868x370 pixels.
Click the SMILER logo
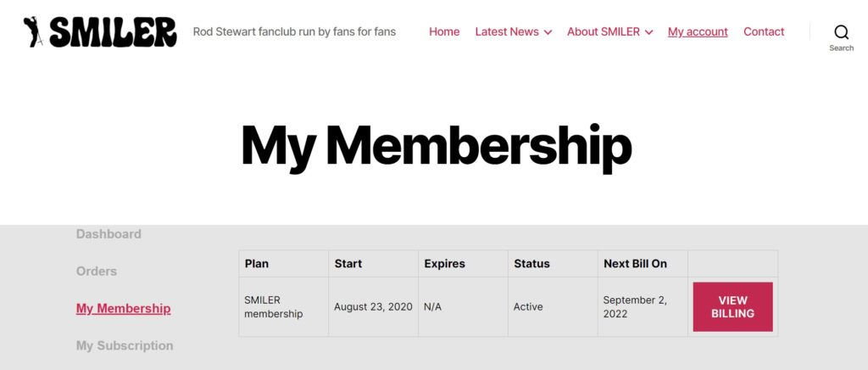click(x=100, y=31)
